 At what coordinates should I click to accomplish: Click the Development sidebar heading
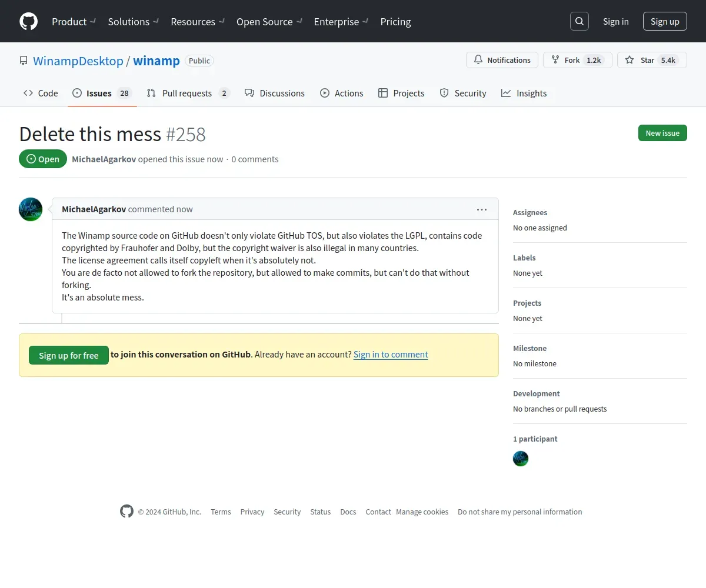click(537, 393)
